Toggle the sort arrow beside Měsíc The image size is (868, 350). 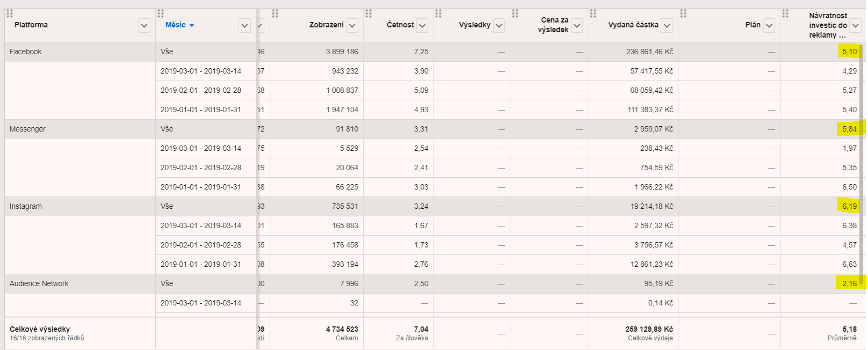click(192, 25)
